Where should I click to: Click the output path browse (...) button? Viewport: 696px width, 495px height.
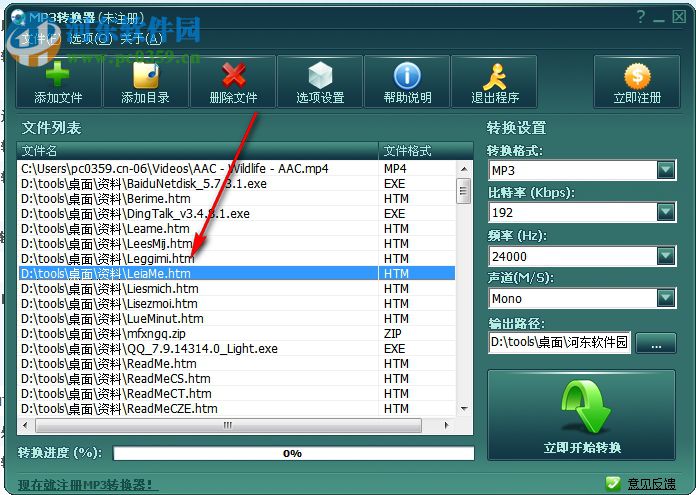[x=656, y=343]
